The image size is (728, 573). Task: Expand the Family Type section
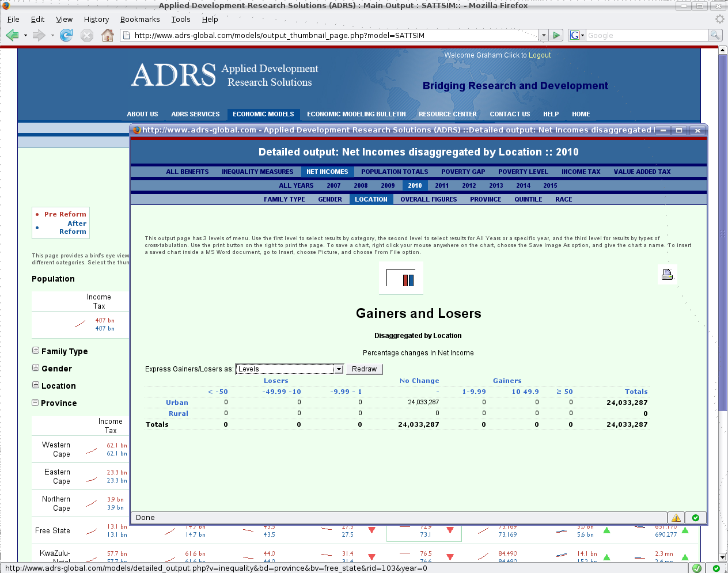pos(36,351)
